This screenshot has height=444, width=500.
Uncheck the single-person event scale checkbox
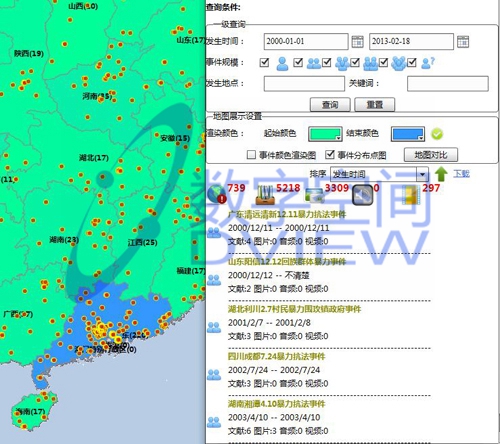tap(264, 62)
